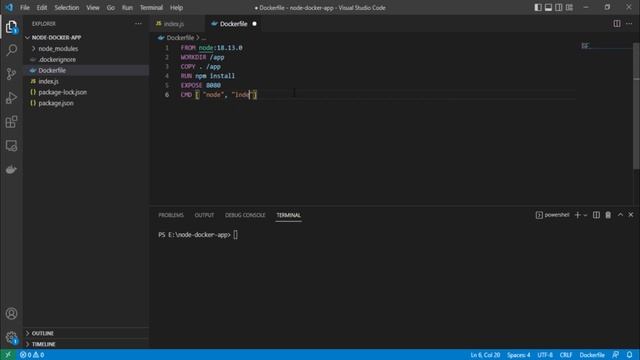
Task: Open the Search view in activity bar
Action: 11,50
